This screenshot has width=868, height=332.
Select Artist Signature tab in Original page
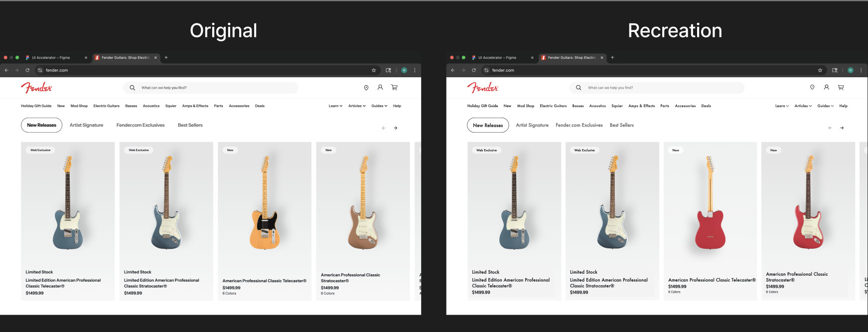coord(86,125)
